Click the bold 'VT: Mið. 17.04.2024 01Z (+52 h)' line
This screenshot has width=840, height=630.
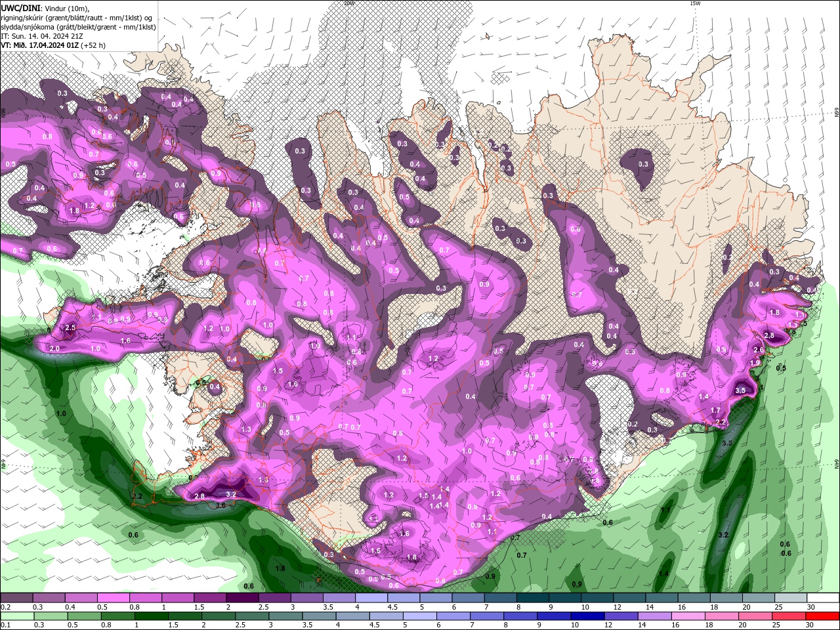tap(53, 45)
